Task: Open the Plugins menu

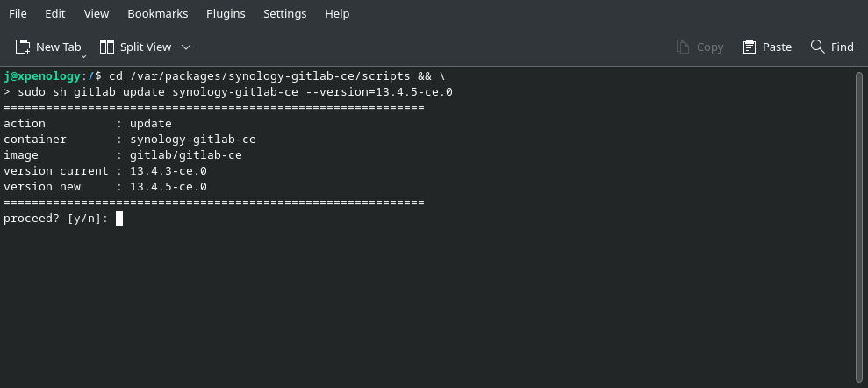Action: click(226, 13)
